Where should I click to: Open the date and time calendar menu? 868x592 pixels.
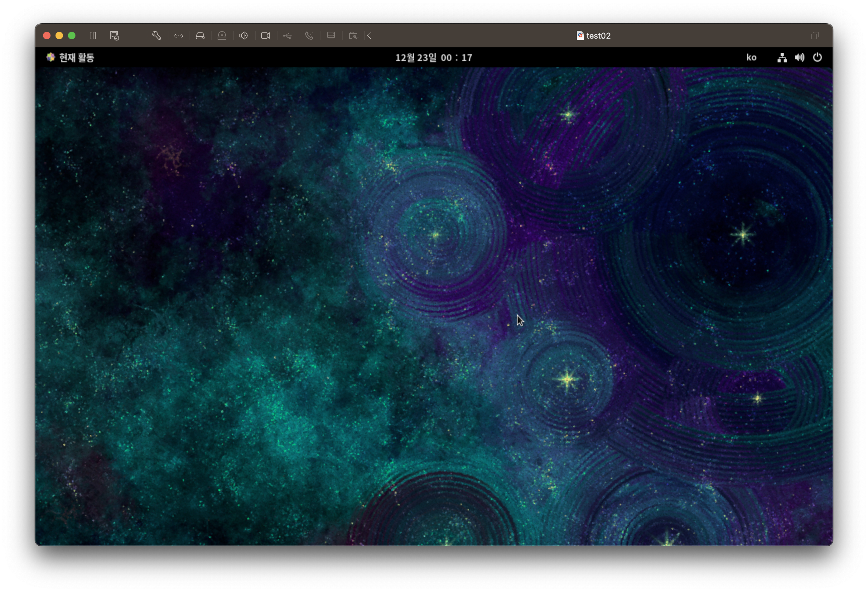(434, 57)
